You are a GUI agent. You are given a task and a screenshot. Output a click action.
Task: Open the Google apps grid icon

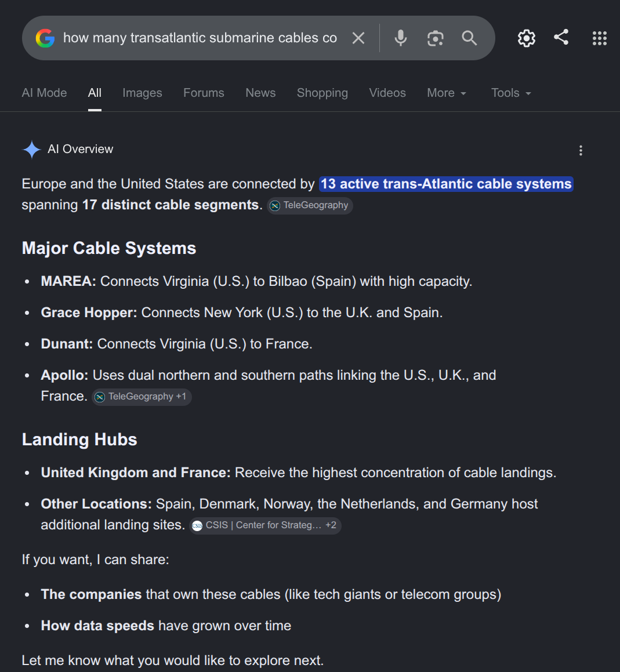tap(600, 38)
